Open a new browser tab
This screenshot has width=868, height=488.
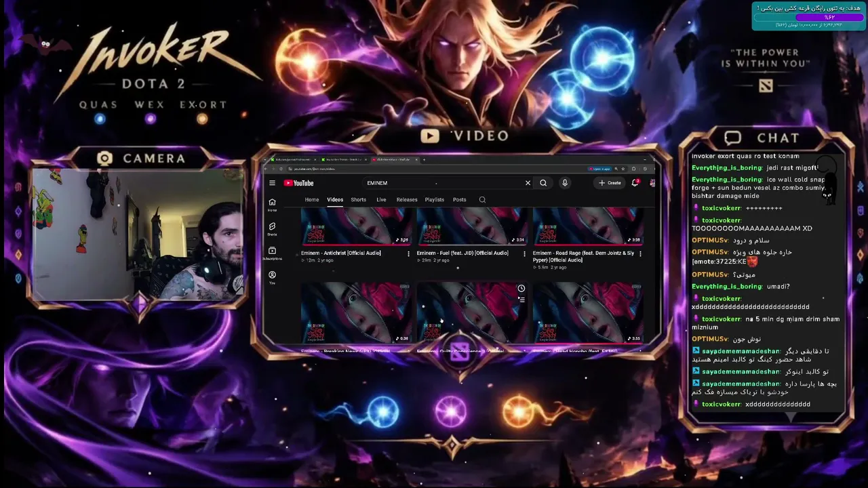425,160
